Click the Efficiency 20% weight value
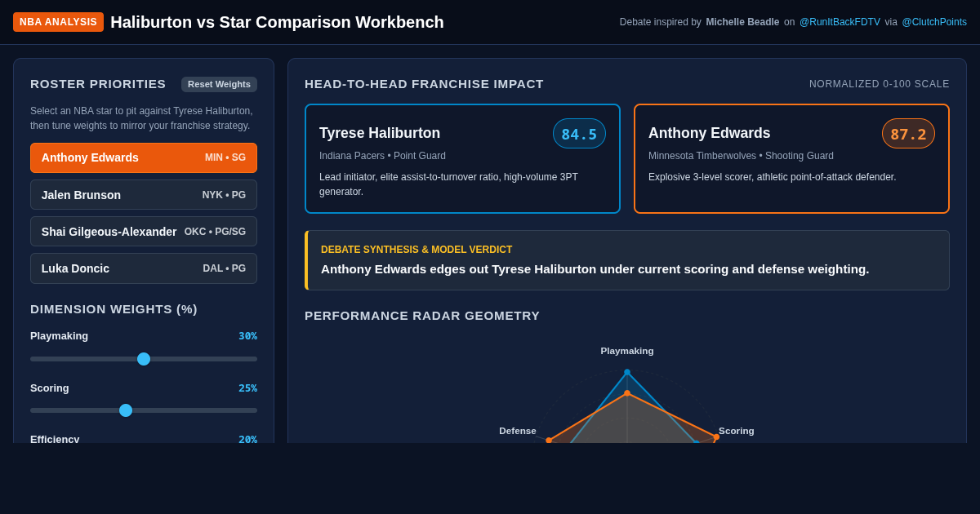 pyautogui.click(x=247, y=439)
